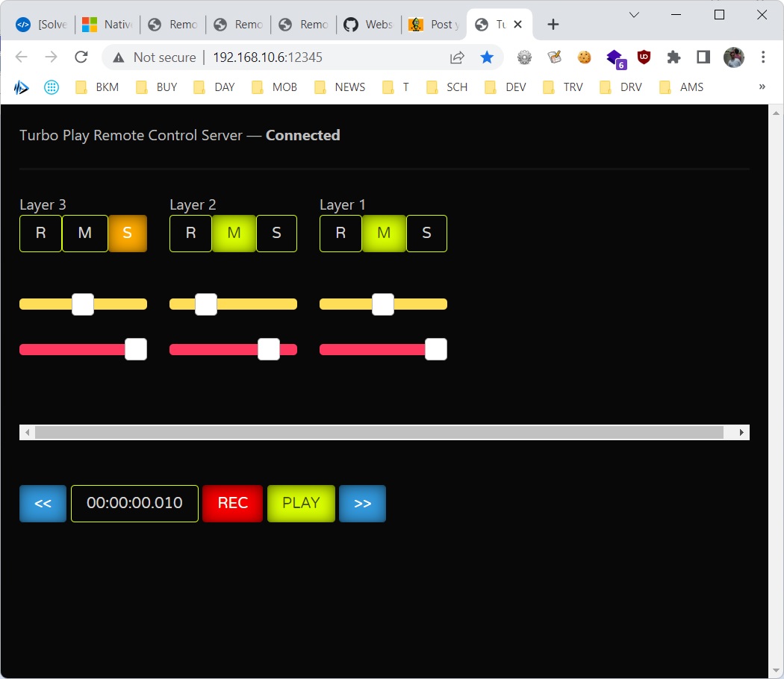The height and width of the screenshot is (679, 784).
Task: Click Layer 1 red slider
Action: coord(383,349)
